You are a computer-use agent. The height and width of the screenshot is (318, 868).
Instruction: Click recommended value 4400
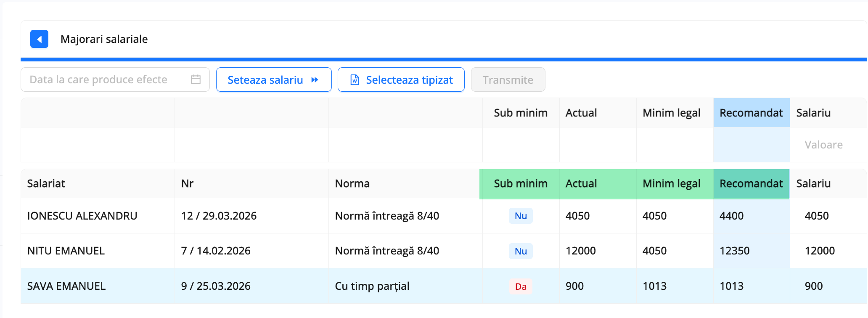pyautogui.click(x=731, y=216)
